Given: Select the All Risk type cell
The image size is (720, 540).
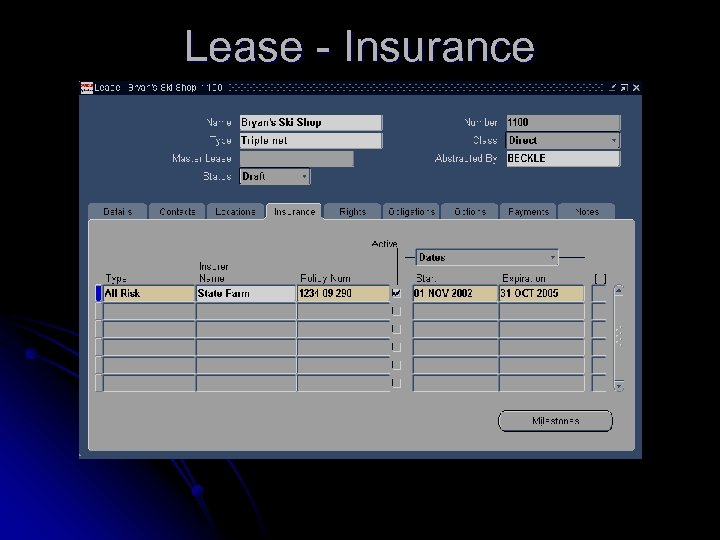Looking at the screenshot, I should point(149,293).
